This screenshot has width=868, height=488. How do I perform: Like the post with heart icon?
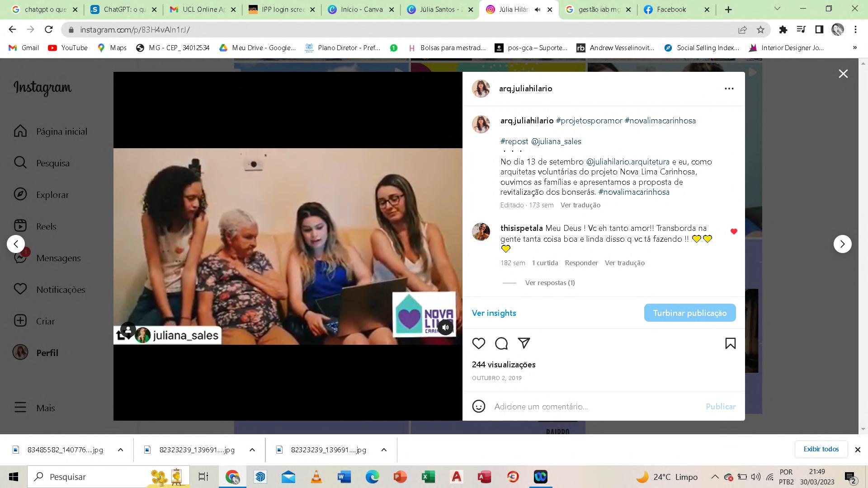click(478, 344)
